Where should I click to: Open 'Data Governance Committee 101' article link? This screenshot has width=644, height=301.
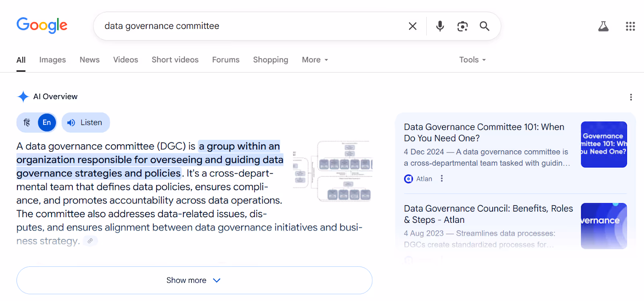tap(484, 133)
